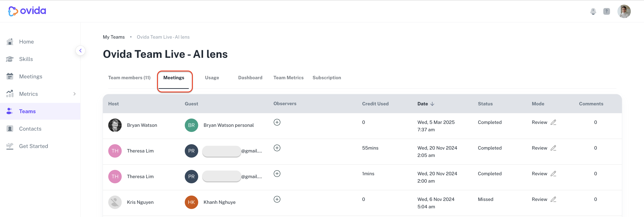The height and width of the screenshot is (217, 644).
Task: Click guest name Khanh Nghuye
Action: (219, 202)
